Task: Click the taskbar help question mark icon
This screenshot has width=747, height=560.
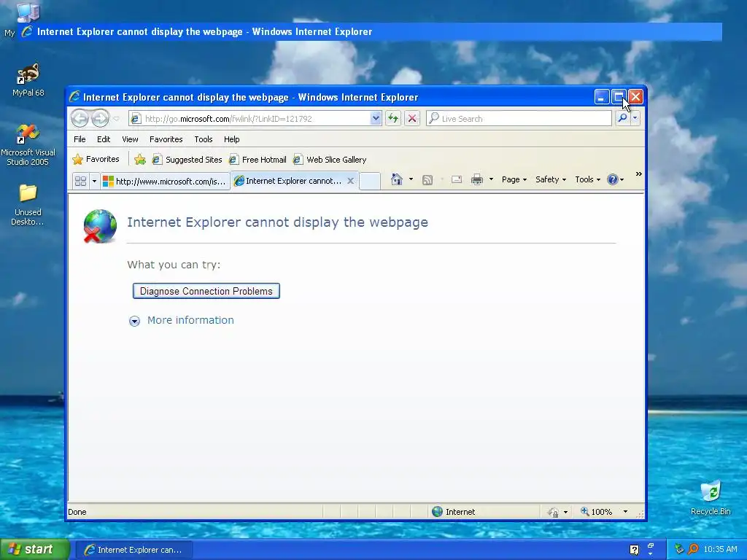Action: [634, 550]
